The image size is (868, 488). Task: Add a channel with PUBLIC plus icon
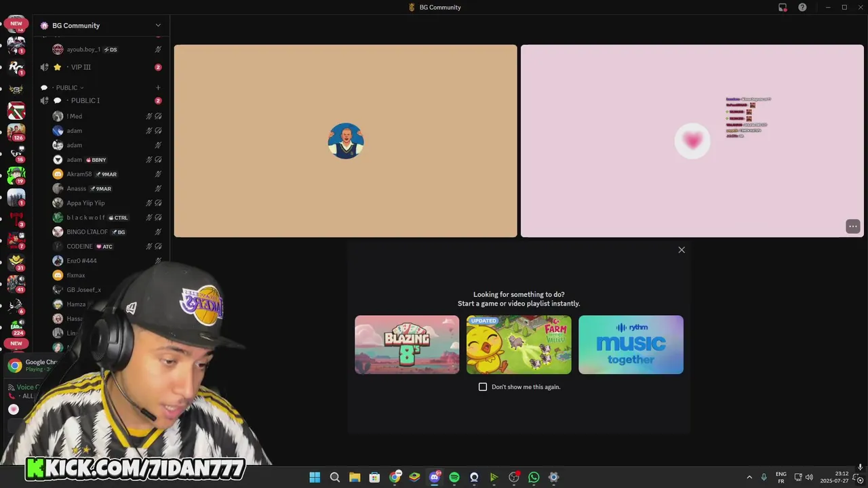click(158, 87)
